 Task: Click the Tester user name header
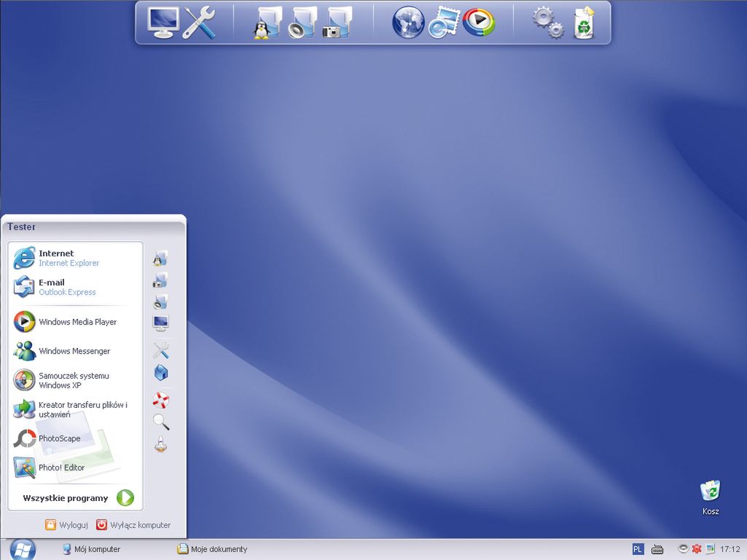[x=21, y=226]
